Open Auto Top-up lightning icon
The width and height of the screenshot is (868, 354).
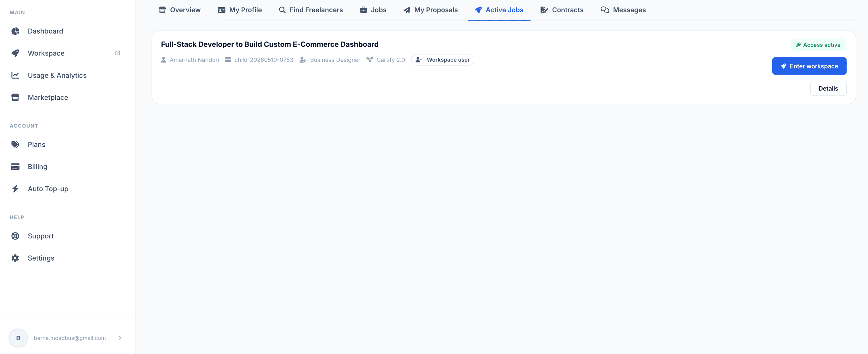[x=15, y=189]
